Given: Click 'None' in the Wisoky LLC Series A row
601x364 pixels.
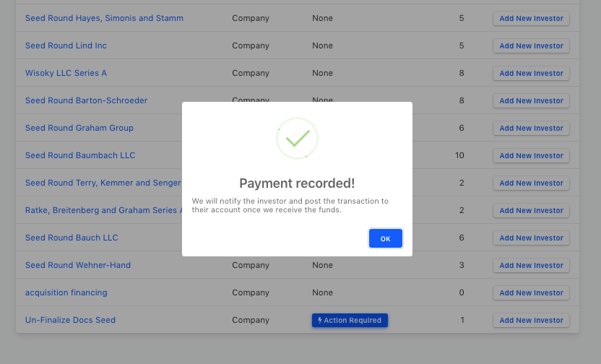Looking at the screenshot, I should [x=322, y=73].
